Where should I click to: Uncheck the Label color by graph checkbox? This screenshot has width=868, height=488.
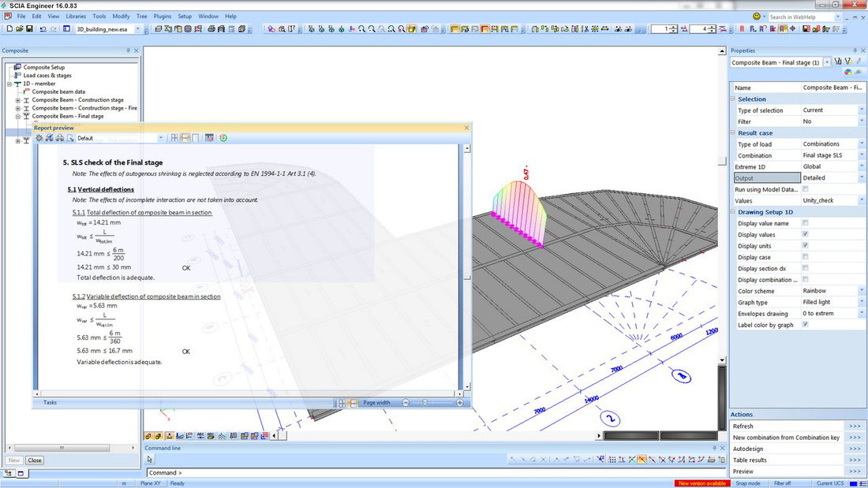pyautogui.click(x=805, y=324)
